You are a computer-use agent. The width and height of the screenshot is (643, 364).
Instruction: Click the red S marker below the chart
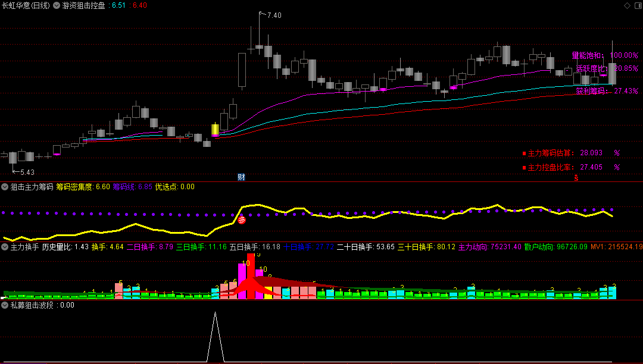(x=576, y=178)
